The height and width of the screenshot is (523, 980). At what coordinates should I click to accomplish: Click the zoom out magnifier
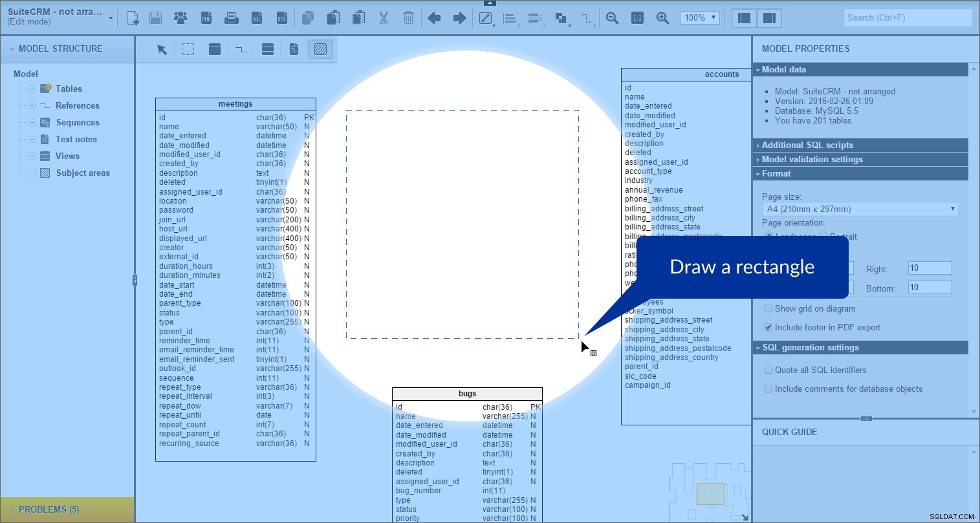pos(612,18)
